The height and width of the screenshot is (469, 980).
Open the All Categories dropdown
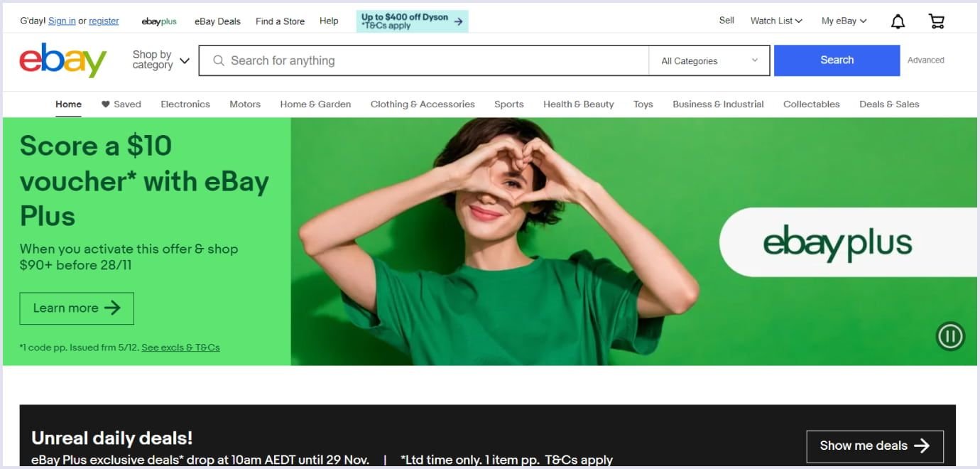pyautogui.click(x=709, y=61)
